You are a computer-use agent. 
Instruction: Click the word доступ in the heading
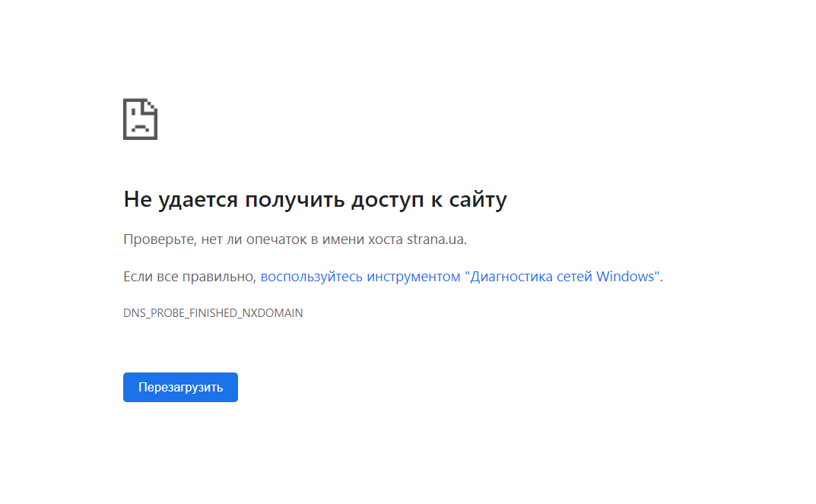click(386, 200)
